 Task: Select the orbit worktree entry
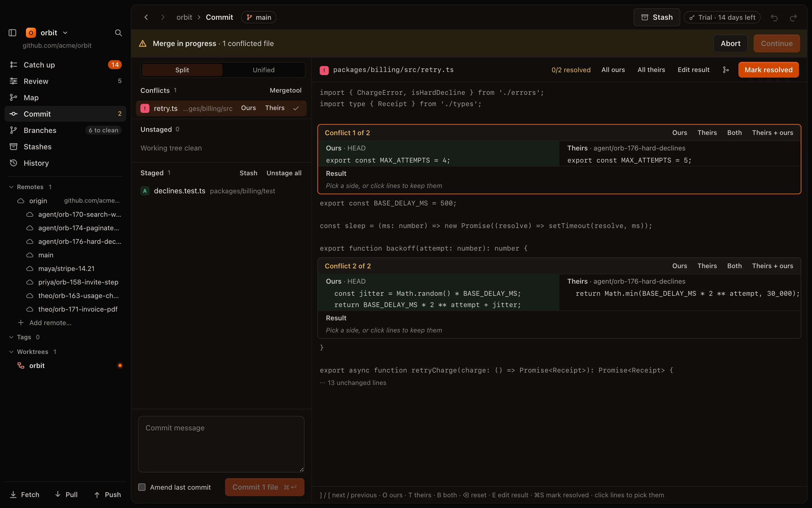[x=65, y=365]
